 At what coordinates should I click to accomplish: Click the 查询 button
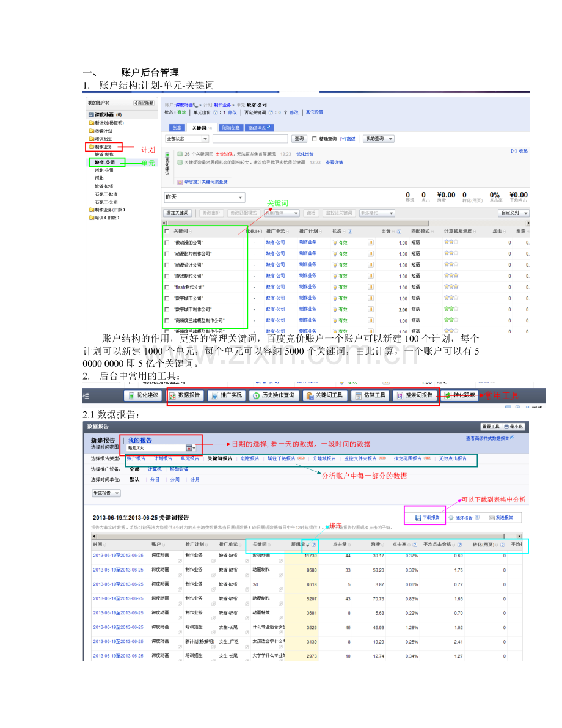pyautogui.click(x=299, y=139)
